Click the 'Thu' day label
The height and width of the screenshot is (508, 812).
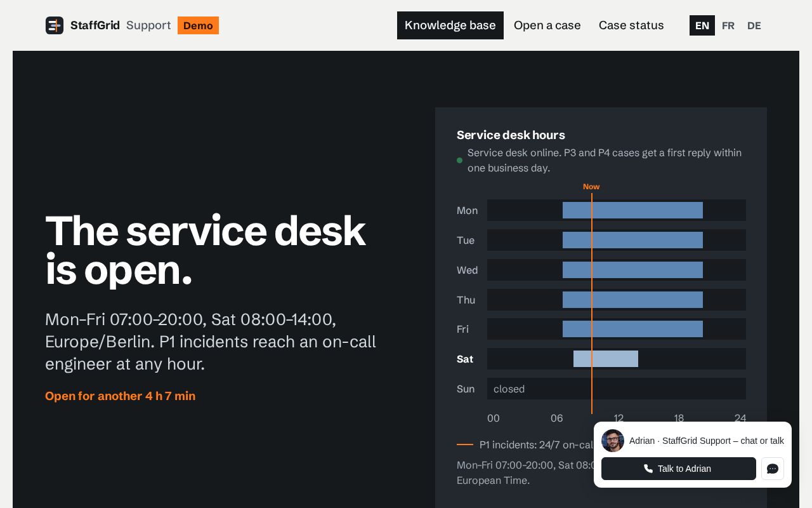pyautogui.click(x=466, y=300)
